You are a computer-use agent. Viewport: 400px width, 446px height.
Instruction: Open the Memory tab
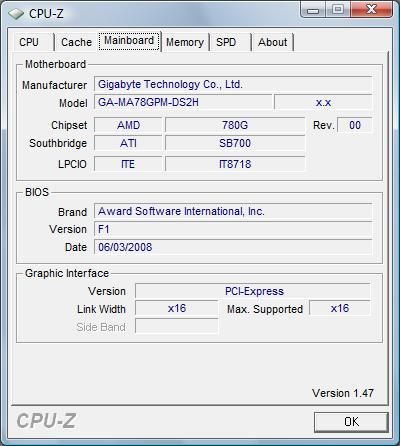[185, 42]
